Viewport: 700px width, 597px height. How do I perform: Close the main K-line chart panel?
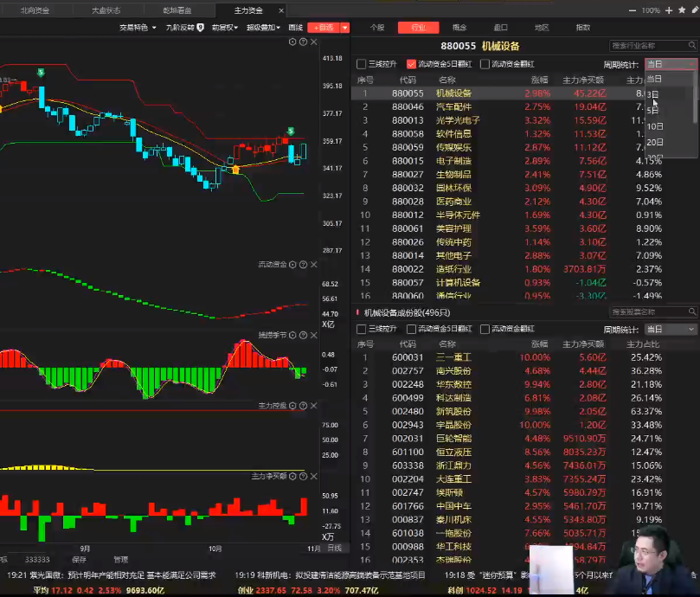[314, 42]
